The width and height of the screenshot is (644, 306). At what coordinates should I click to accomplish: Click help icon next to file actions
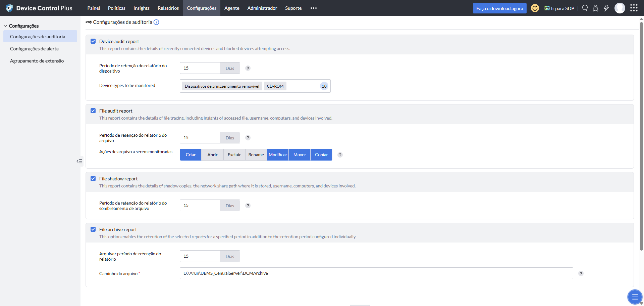(340, 155)
